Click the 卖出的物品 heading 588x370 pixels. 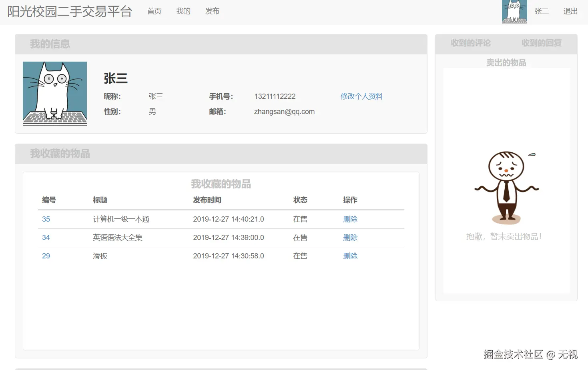[x=506, y=63]
